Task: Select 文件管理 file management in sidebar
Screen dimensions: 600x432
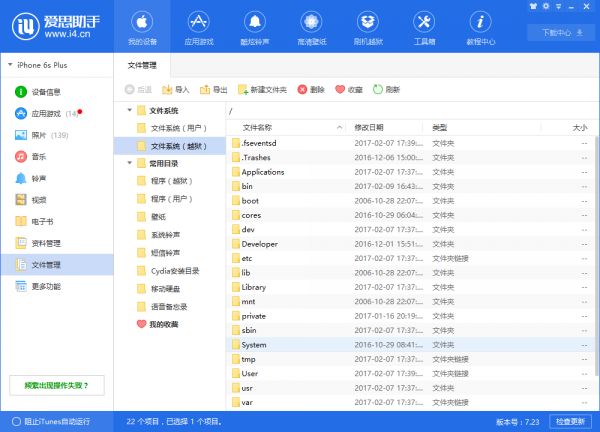Action: click(57, 264)
